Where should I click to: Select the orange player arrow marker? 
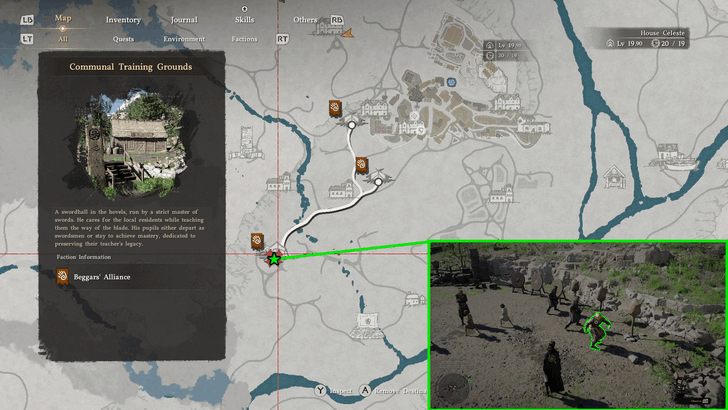click(347, 33)
